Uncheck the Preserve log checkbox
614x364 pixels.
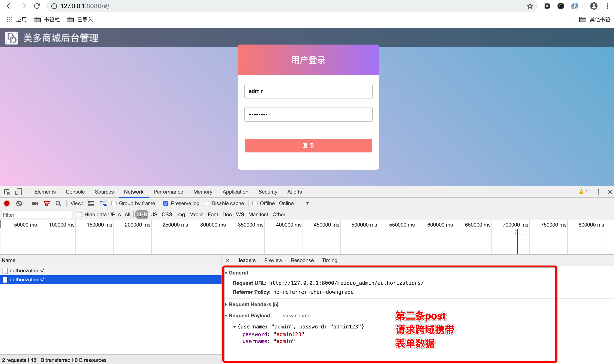pyautogui.click(x=166, y=203)
